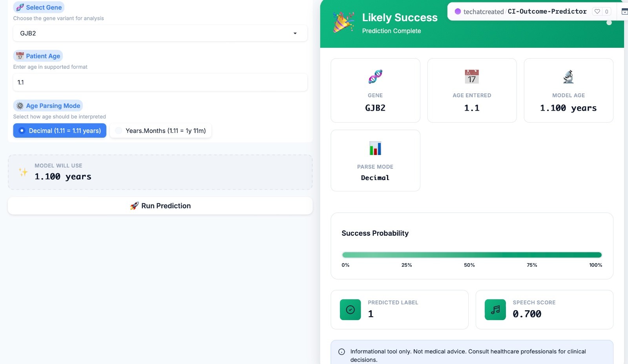Click the sparkles icon in Model Will Use box
The width and height of the screenshot is (628, 364).
coord(23,172)
